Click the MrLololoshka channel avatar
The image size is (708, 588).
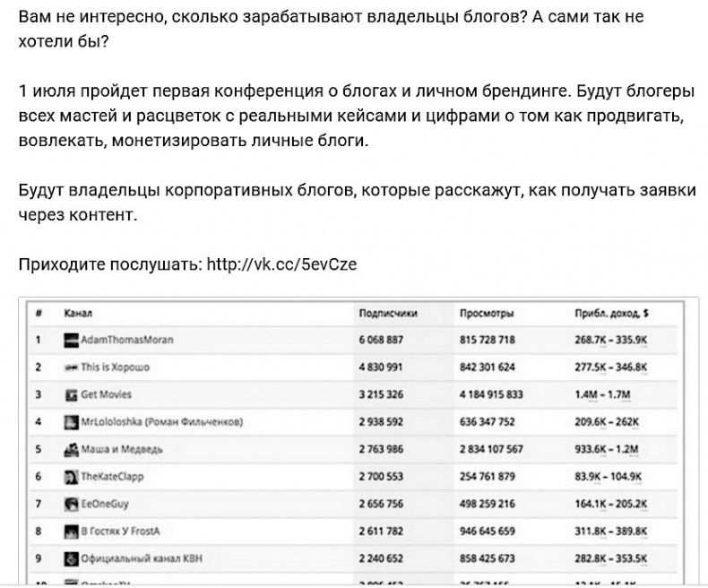pyautogui.click(x=72, y=422)
